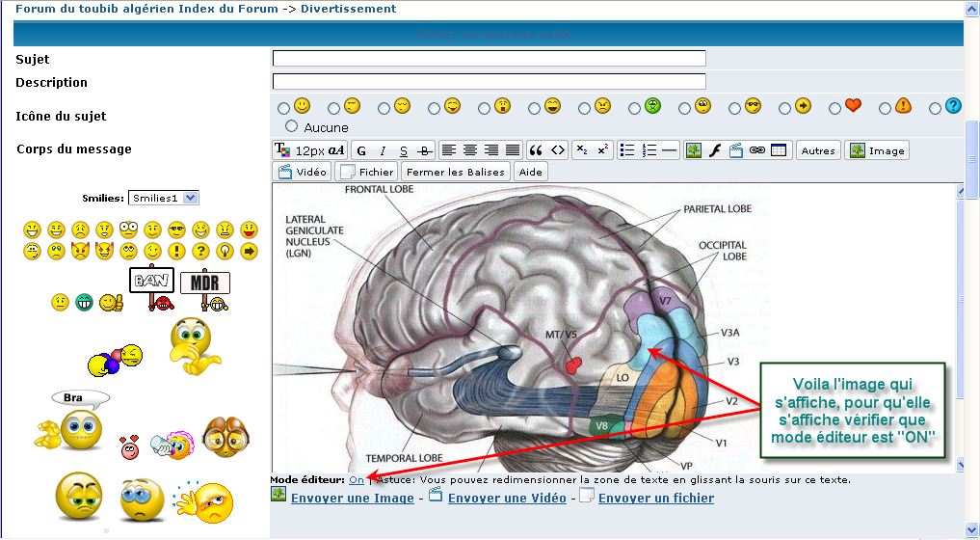
Task: Click the Envoyer une Image link
Action: pyautogui.click(x=353, y=499)
